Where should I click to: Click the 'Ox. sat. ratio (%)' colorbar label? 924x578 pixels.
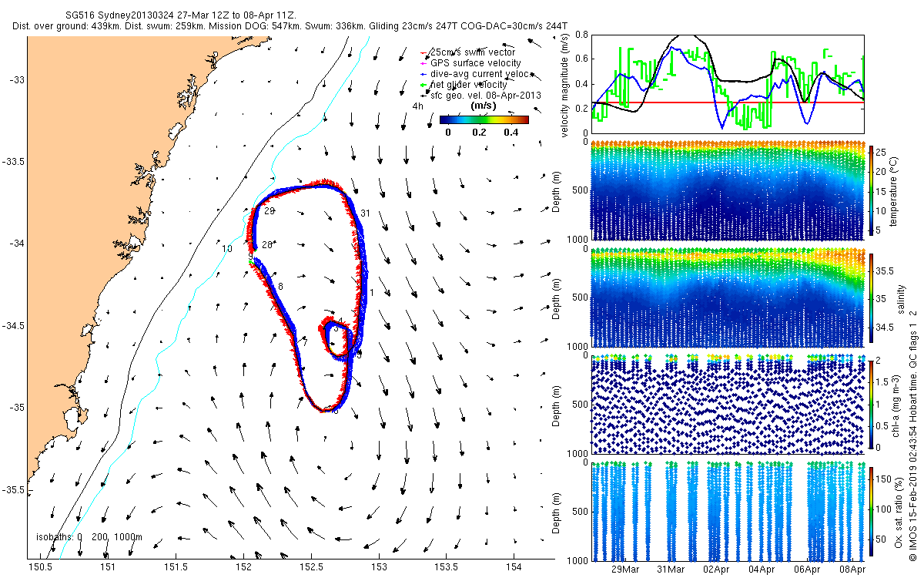point(901,511)
